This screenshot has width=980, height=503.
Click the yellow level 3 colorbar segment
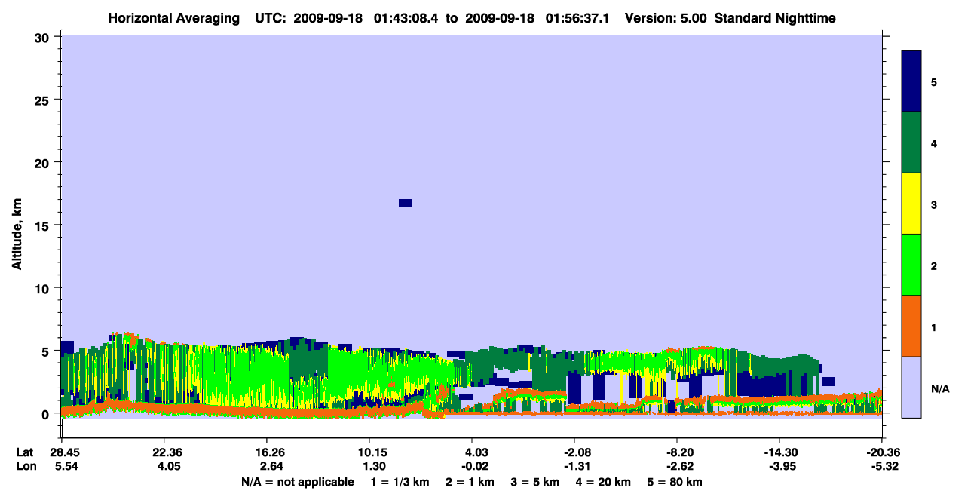tap(911, 204)
